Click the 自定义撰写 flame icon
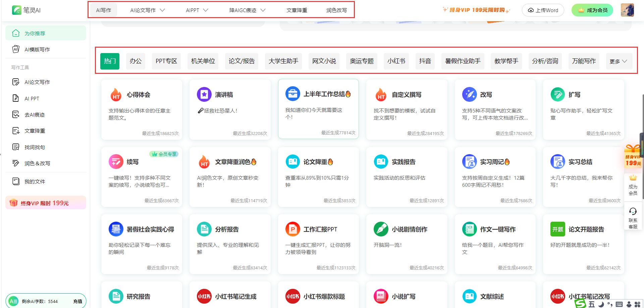644x308 pixels. click(381, 95)
